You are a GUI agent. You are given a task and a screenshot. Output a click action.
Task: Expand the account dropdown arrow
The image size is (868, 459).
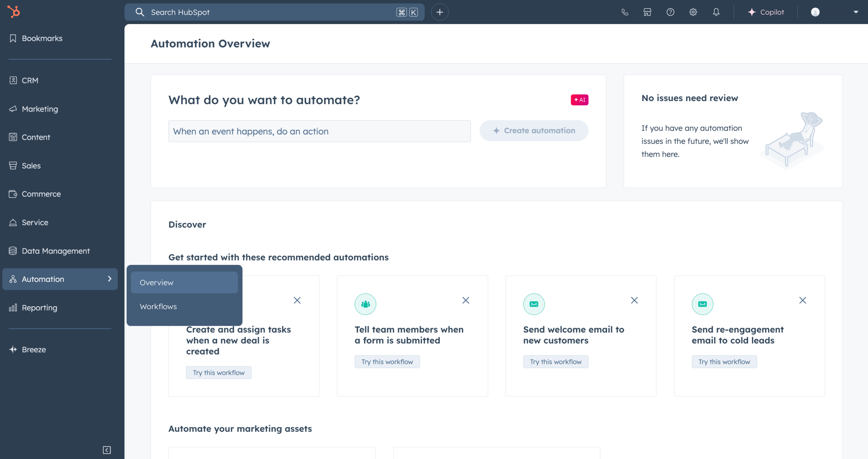pyautogui.click(x=856, y=12)
